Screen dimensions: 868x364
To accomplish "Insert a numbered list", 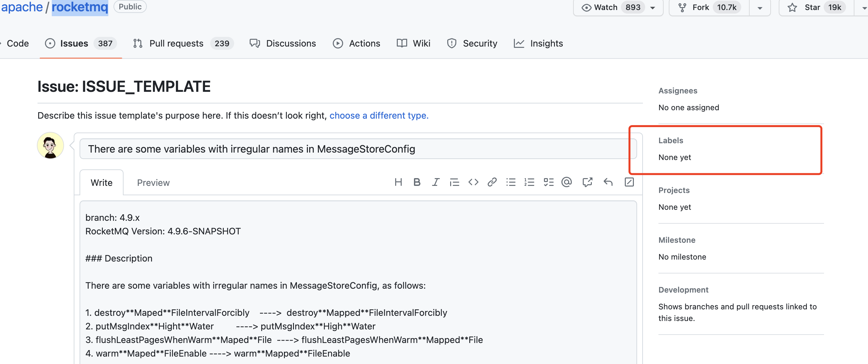I will (x=529, y=182).
